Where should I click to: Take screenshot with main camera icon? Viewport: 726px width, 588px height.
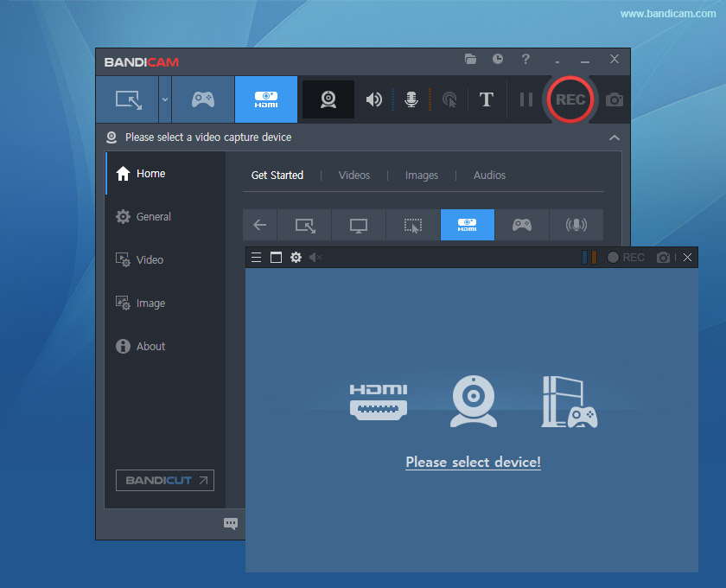[614, 99]
